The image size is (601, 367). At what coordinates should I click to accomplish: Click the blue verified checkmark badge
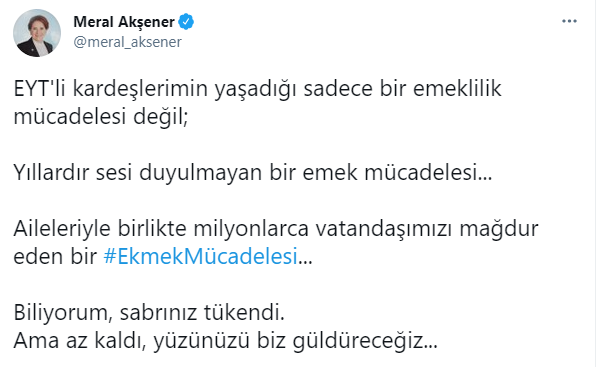coord(186,22)
